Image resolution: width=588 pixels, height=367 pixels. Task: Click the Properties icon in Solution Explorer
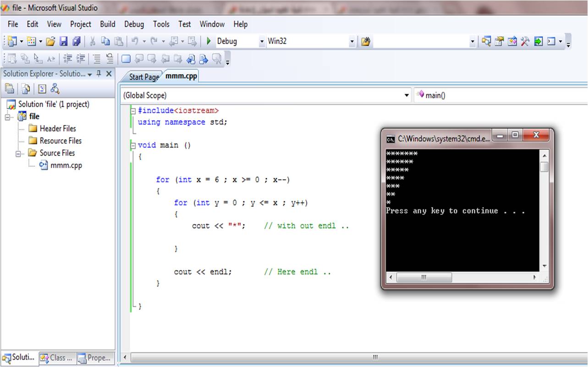click(x=9, y=89)
